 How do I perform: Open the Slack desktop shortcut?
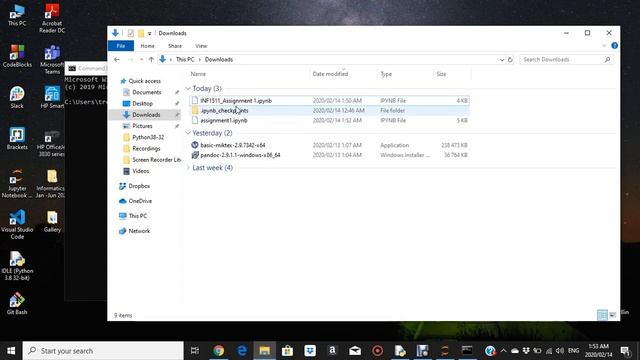click(x=17, y=98)
